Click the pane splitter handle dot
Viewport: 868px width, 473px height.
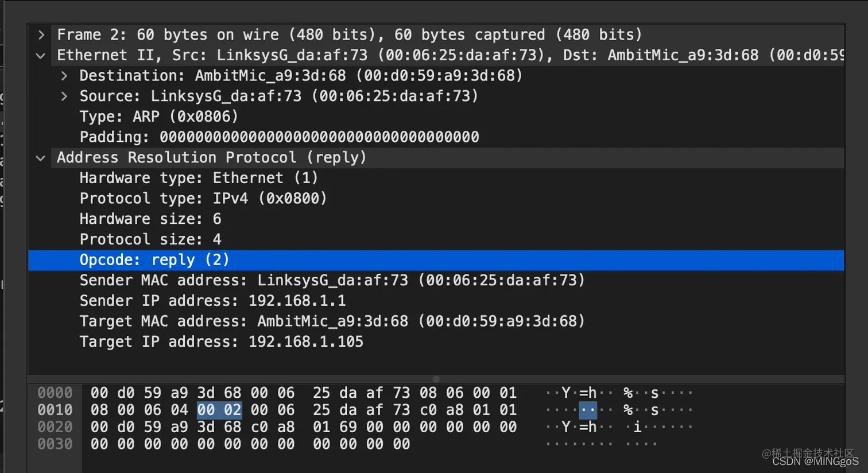click(436, 379)
